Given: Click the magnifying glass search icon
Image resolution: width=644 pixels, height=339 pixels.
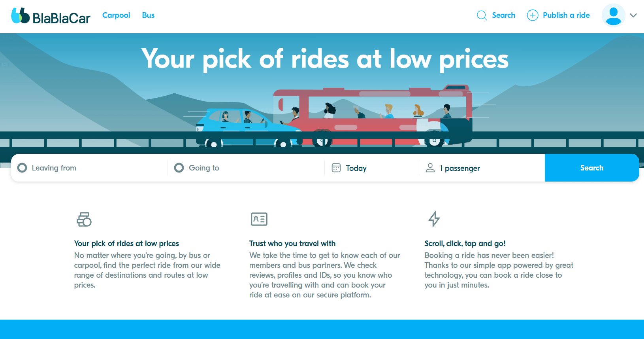Looking at the screenshot, I should pos(482,15).
